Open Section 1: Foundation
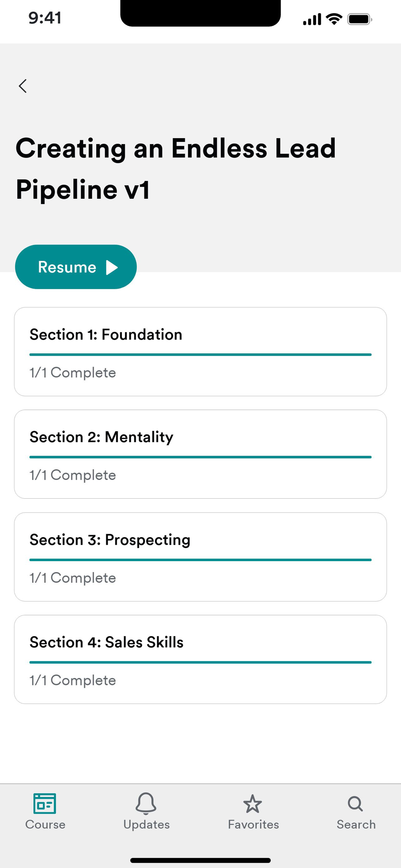Screen dimensions: 401x868 tap(200, 352)
